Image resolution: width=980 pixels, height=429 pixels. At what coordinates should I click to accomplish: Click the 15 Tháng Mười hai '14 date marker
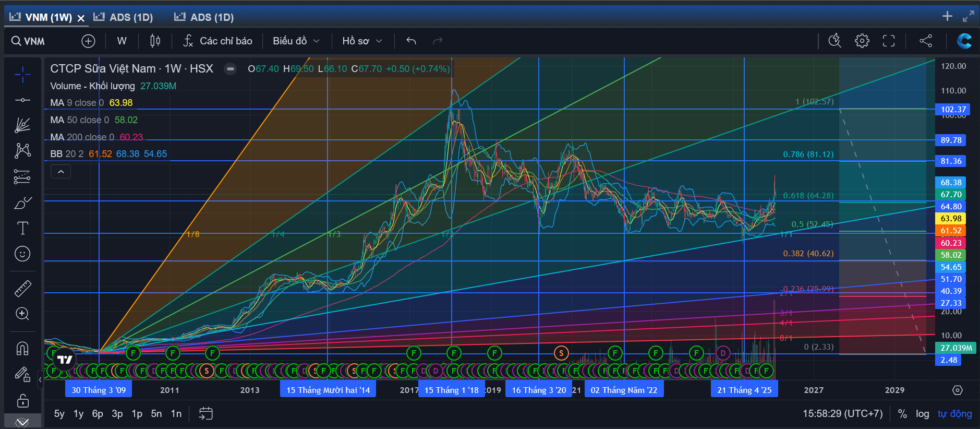(x=328, y=390)
